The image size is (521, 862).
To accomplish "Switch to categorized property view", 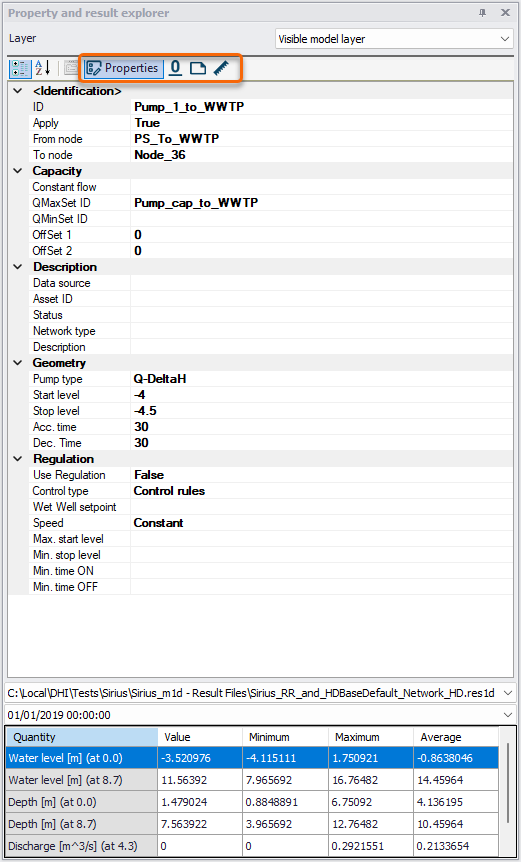I will tap(21, 68).
